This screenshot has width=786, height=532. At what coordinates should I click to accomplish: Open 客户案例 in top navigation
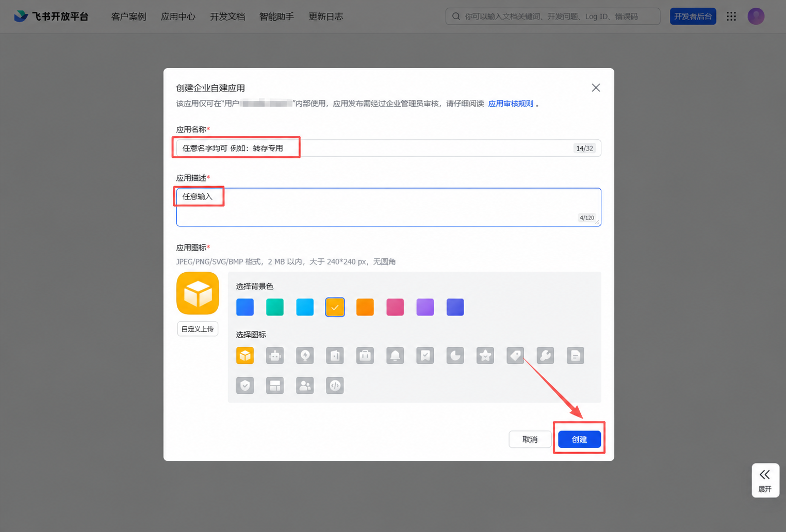129,16
